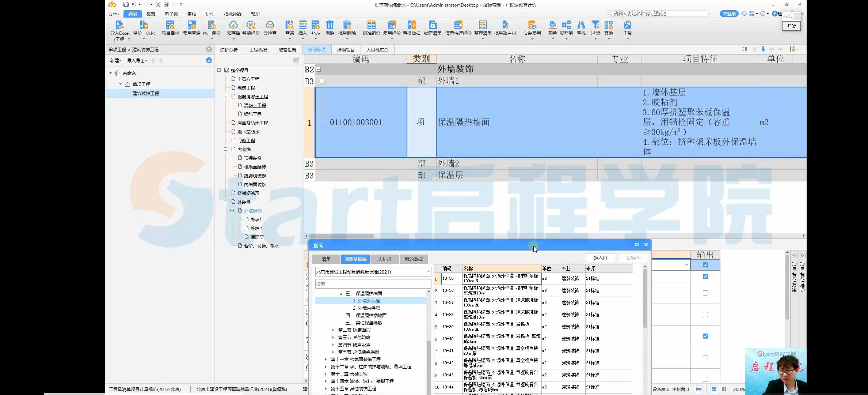Click the 统一调价 price adjustment icon
Image resolution: width=868 pixels, height=395 pixels.
(x=212, y=28)
